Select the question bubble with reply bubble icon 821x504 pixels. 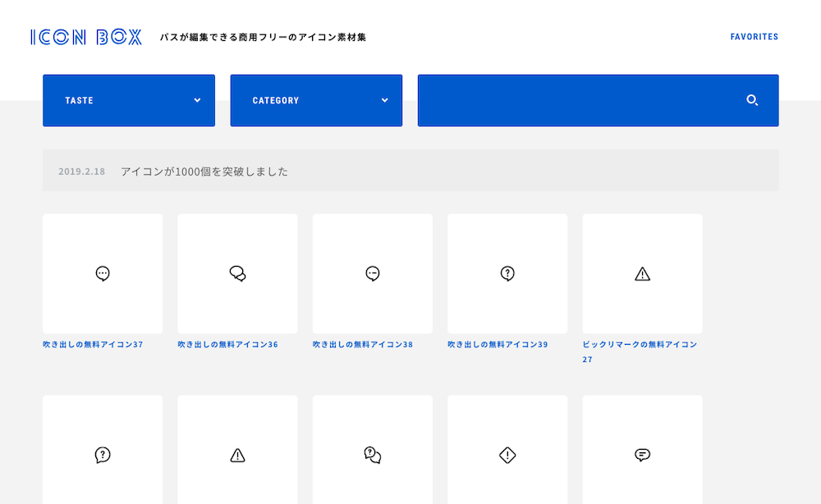click(372, 455)
